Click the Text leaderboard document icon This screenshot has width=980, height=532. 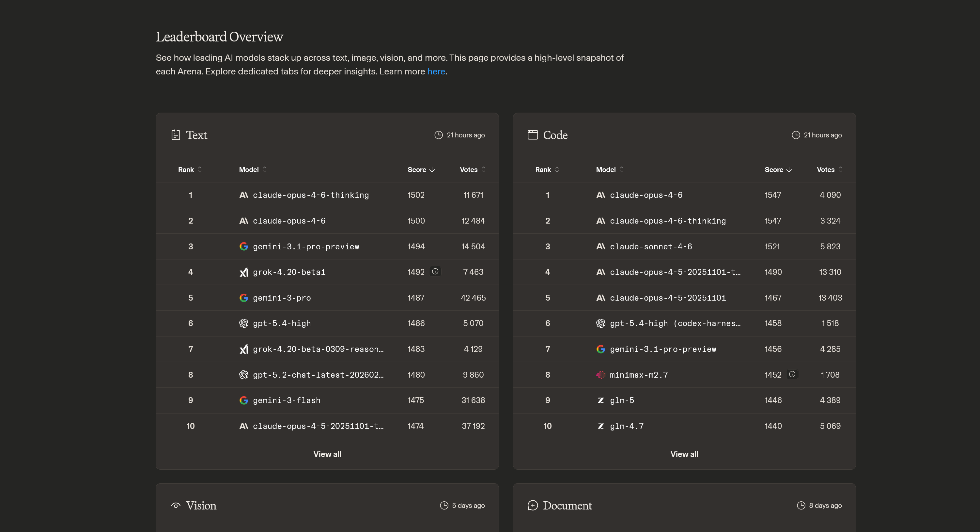(x=175, y=135)
